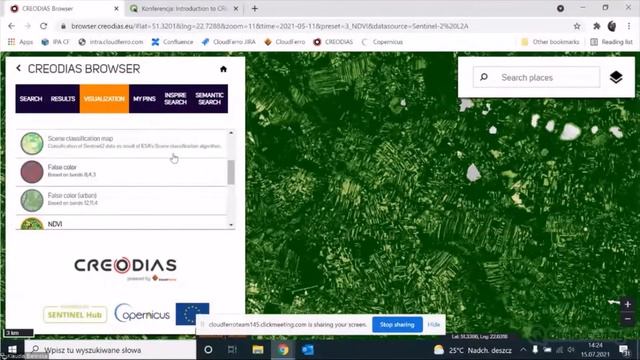Screen dimensions: 640x360
Task: Click the Stop sharing button
Action: click(397, 325)
